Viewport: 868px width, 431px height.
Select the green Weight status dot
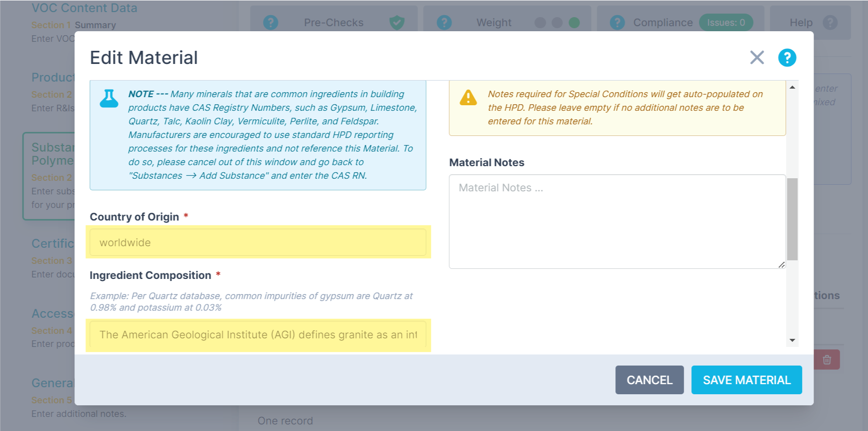574,23
